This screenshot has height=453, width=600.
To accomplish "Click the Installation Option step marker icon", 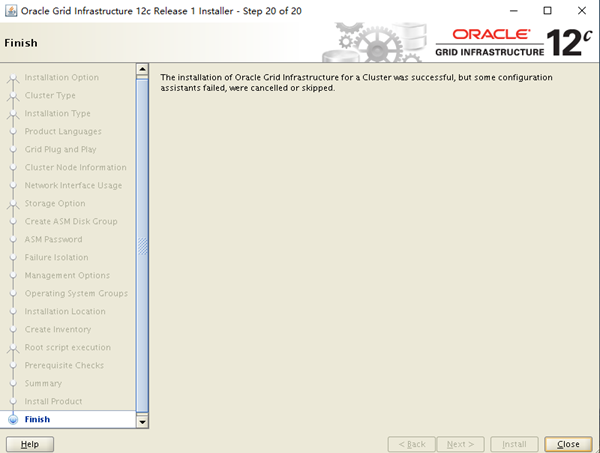I will tap(13, 78).
